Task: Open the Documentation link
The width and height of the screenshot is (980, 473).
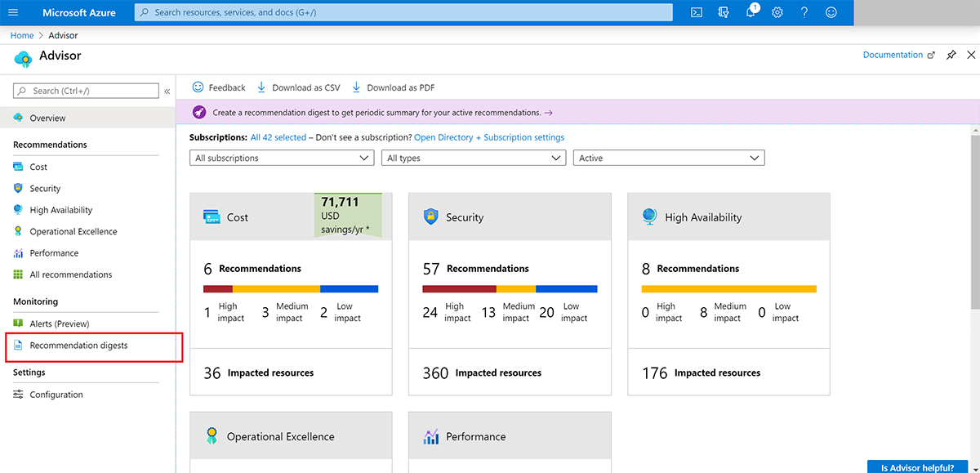Action: pyautogui.click(x=898, y=55)
